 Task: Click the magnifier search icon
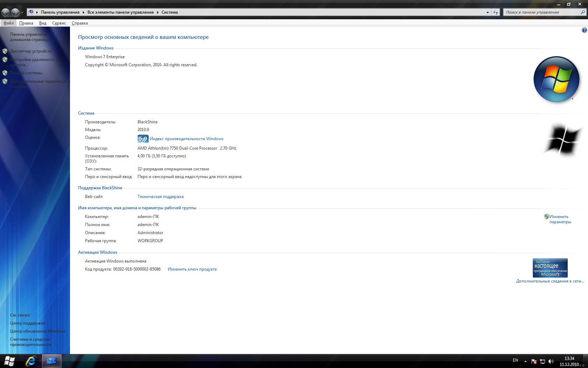click(x=583, y=12)
